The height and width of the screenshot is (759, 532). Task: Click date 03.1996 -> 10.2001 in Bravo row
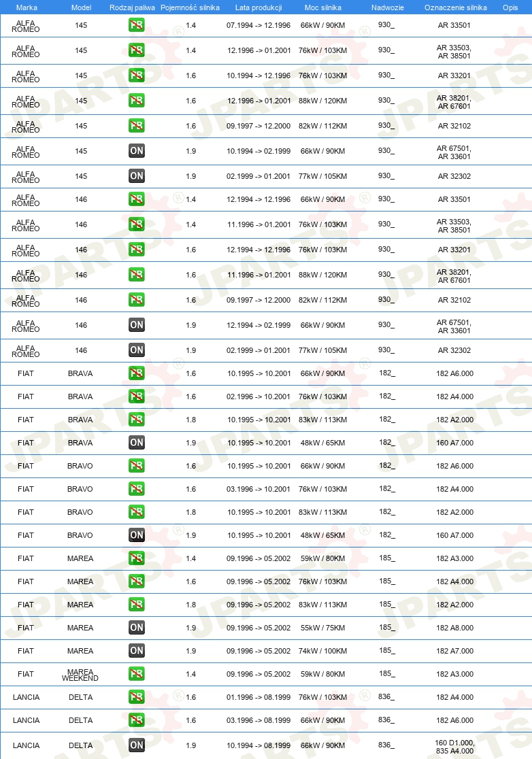click(259, 489)
